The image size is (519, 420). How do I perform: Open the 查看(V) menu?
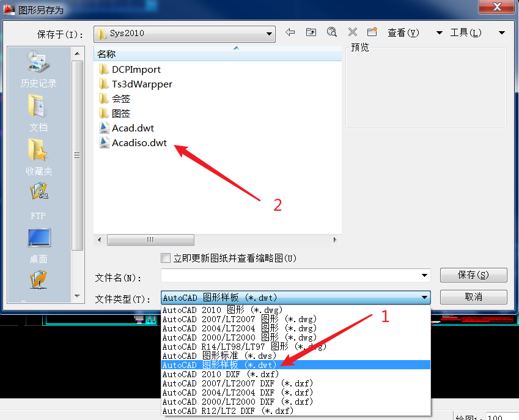pos(403,33)
